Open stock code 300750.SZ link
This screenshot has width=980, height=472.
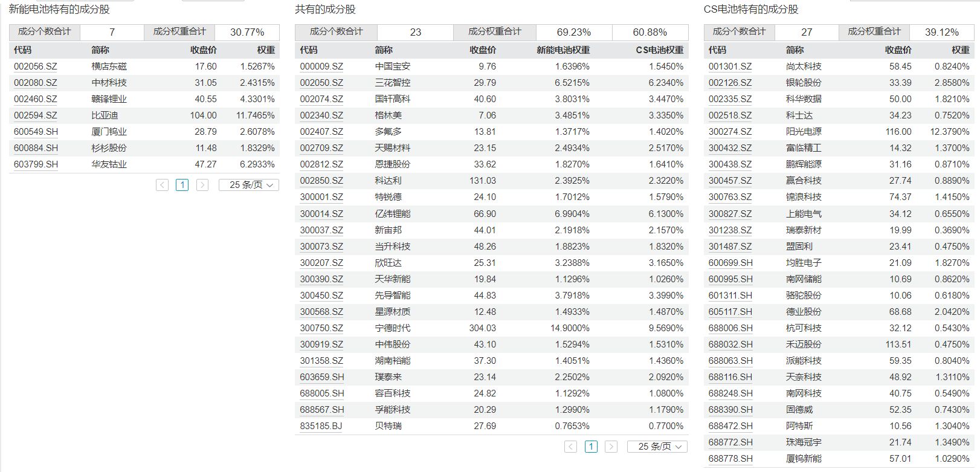[x=321, y=328]
